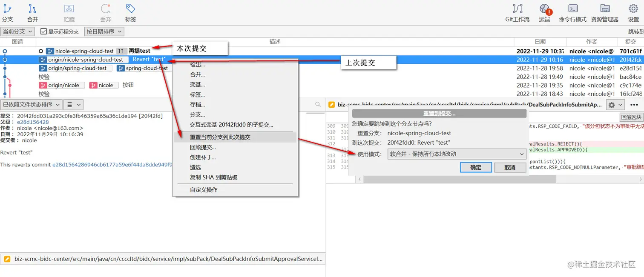
Task: Open the 设置 settings icon
Action: point(633,13)
